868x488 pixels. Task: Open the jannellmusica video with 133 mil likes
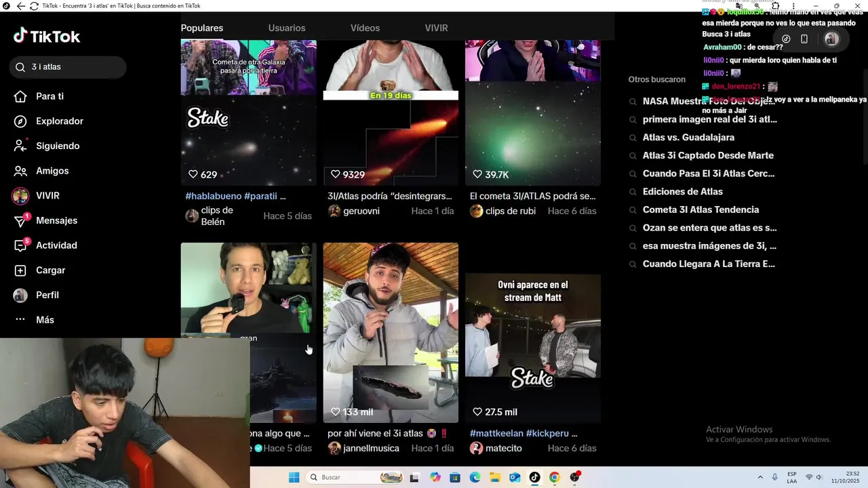click(x=391, y=333)
